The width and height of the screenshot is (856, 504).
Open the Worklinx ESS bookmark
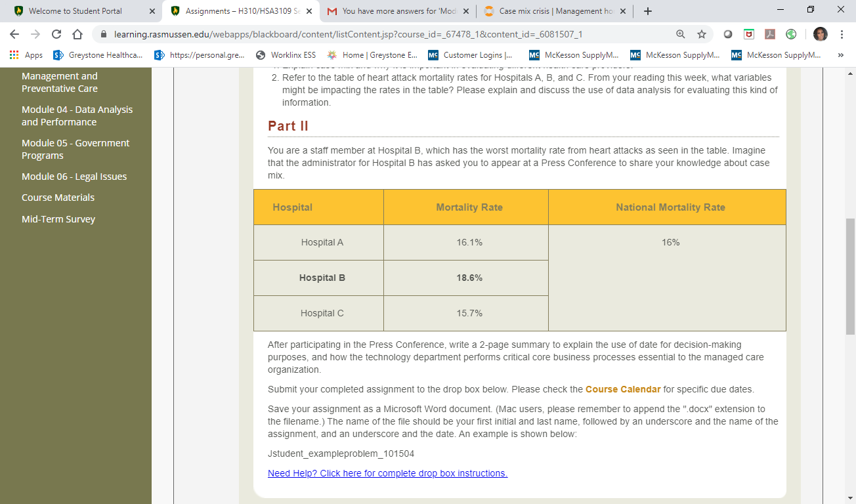pos(286,55)
